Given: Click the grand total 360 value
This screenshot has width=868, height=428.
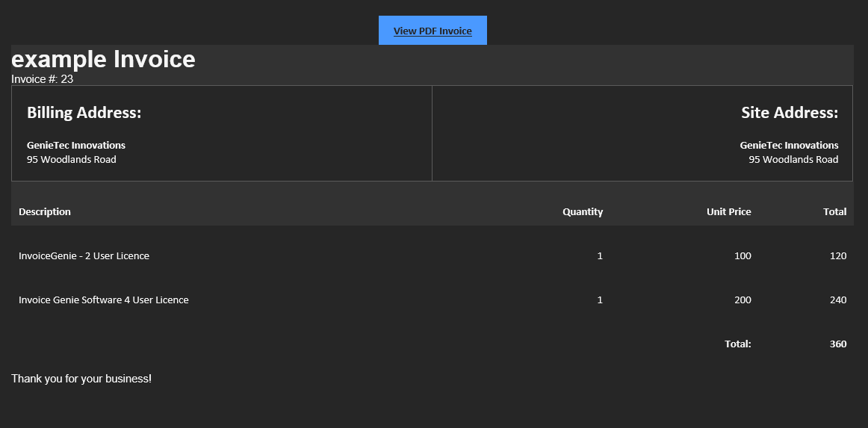Looking at the screenshot, I should tap(838, 344).
